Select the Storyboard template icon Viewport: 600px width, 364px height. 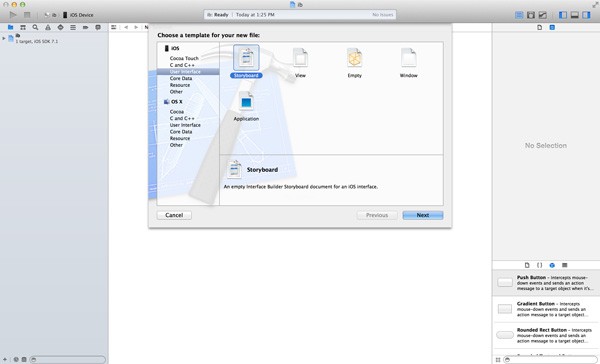[246, 58]
